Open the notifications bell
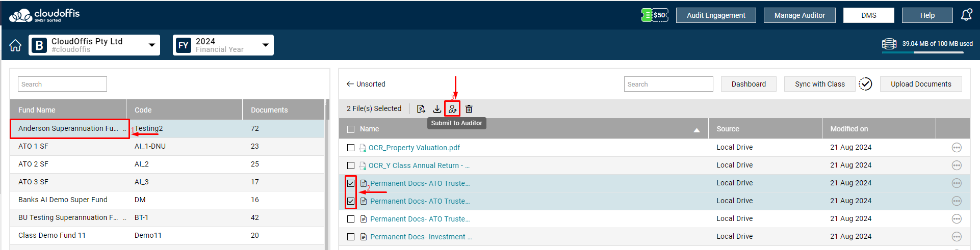980x250 pixels. (966, 15)
